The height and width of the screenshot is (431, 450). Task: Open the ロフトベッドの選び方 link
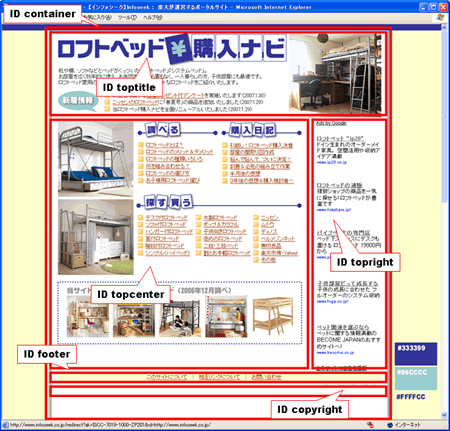(167, 173)
